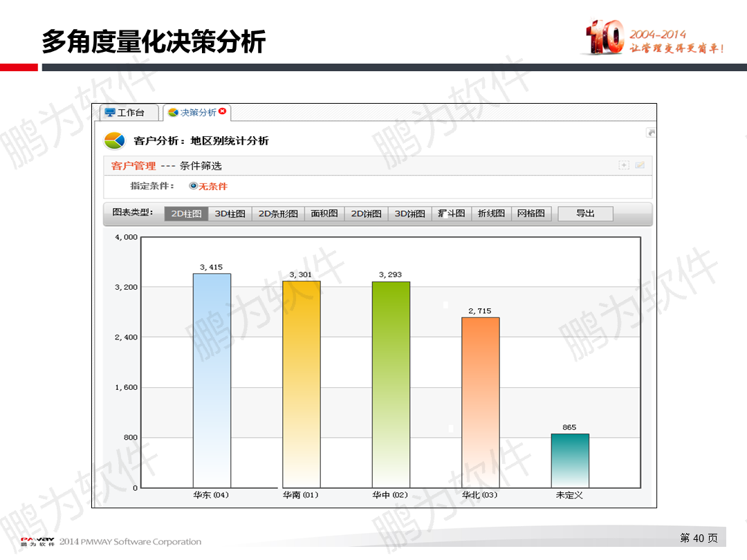Click the 未定义 axis label
Screen dimensions: 747x560
click(x=569, y=495)
